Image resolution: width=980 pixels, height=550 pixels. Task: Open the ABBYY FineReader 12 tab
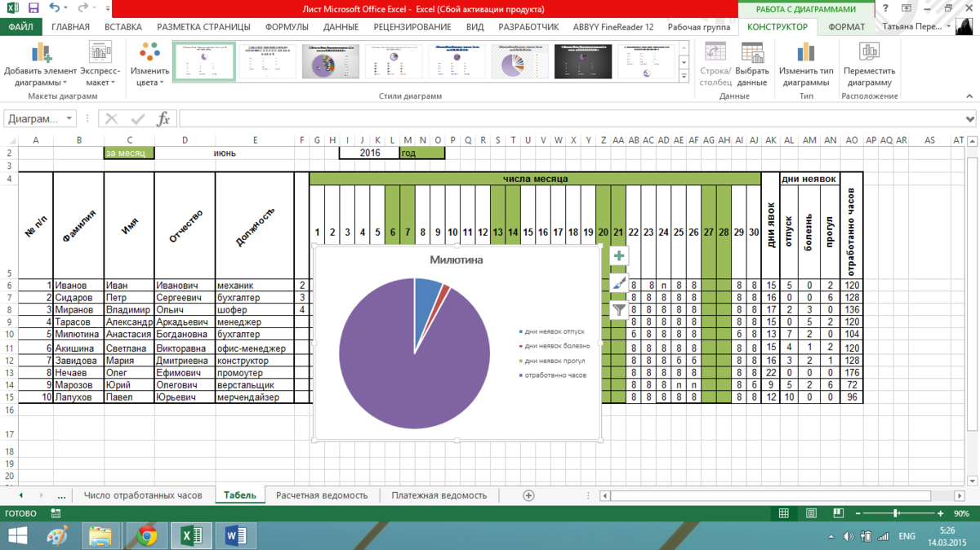pos(613,27)
